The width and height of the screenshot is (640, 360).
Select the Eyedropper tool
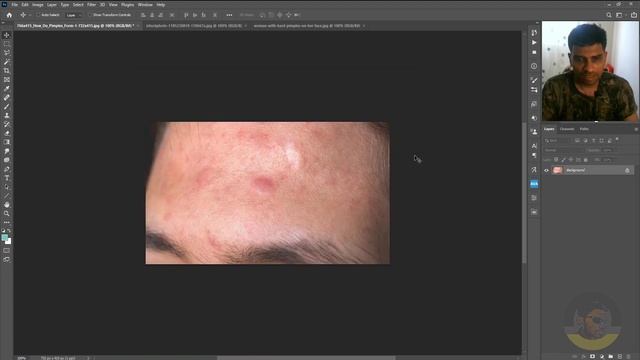(x=7, y=89)
